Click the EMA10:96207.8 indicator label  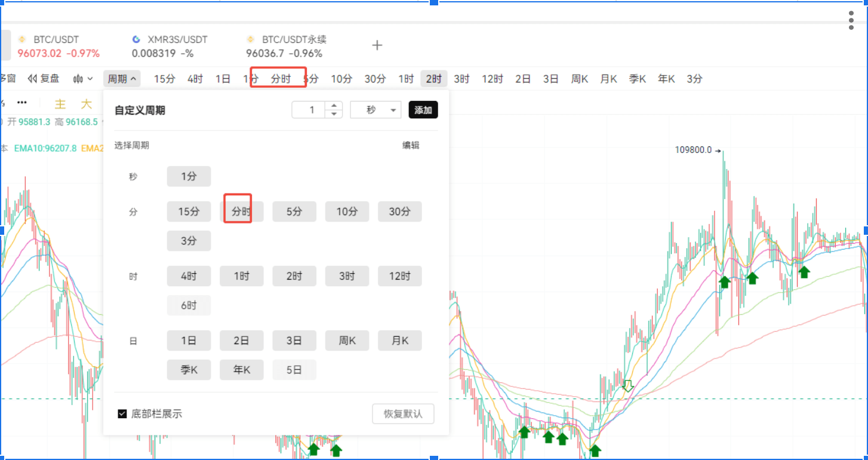click(45, 148)
